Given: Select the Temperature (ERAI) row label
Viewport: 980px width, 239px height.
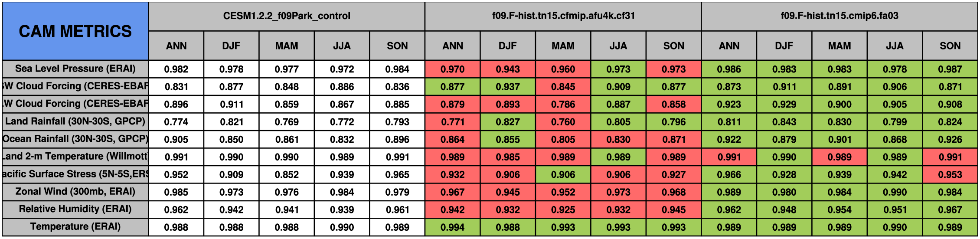Looking at the screenshot, I should point(75,227).
